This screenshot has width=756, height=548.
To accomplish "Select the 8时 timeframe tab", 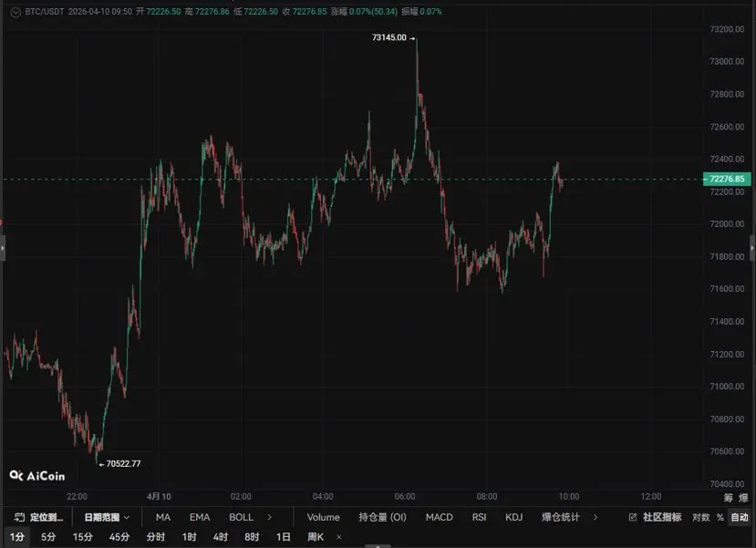I will point(252,537).
